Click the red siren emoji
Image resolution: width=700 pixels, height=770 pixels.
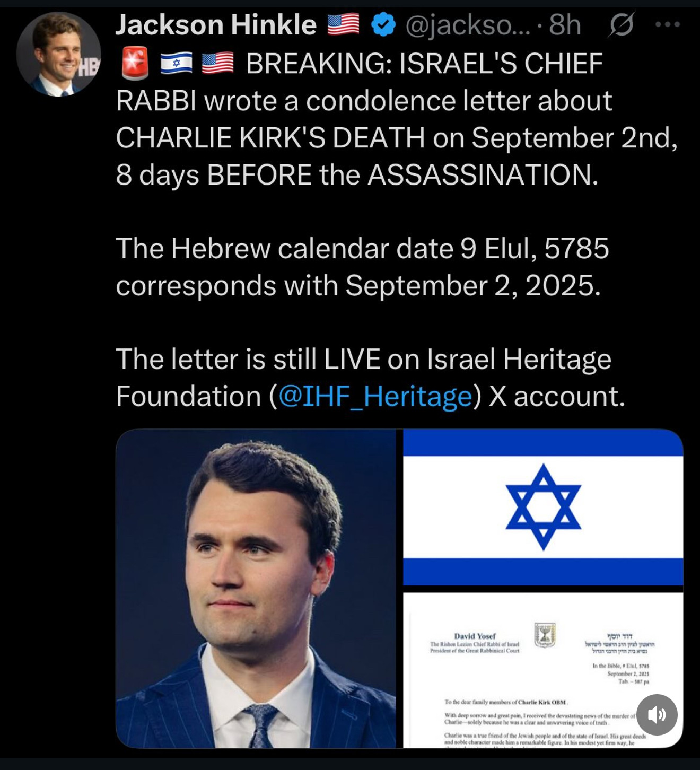pos(135,63)
